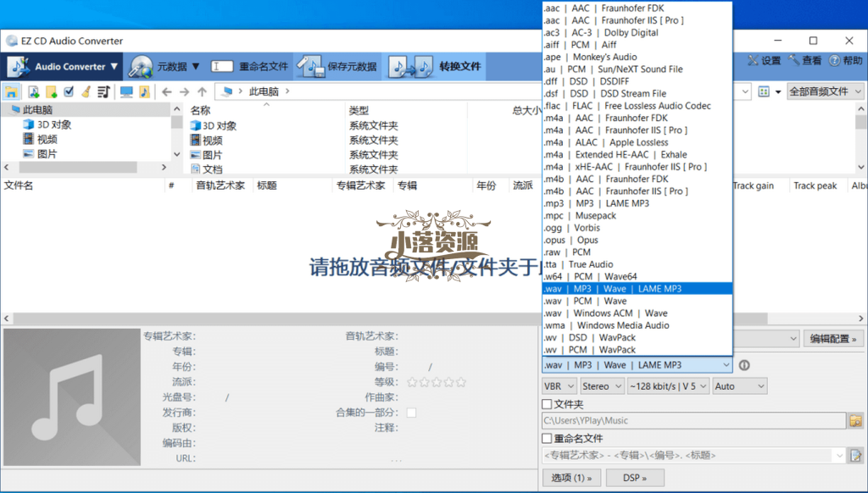Select .mp3 MP3 LAME MP3 entry
This screenshot has height=493, width=868.
[637, 203]
